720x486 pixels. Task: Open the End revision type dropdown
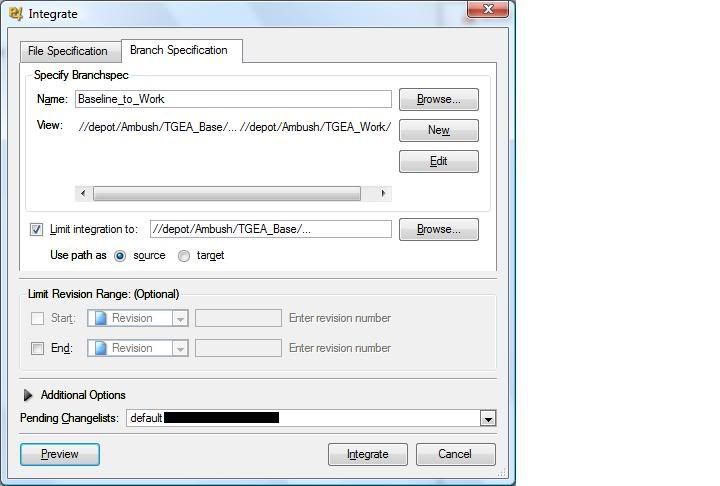[x=180, y=348]
